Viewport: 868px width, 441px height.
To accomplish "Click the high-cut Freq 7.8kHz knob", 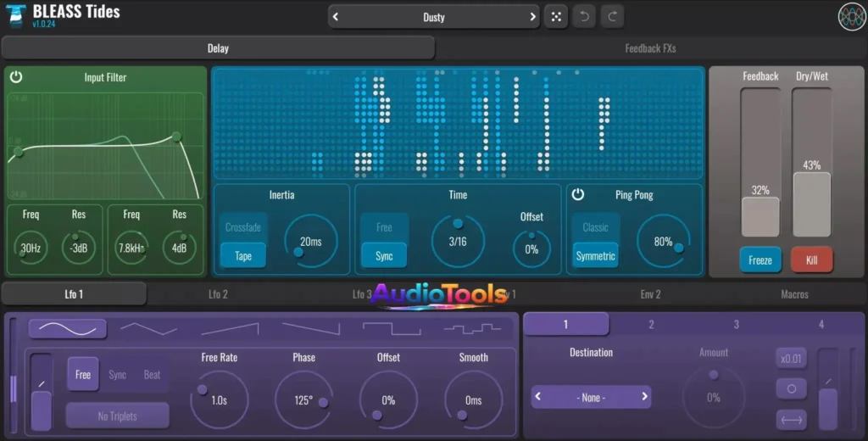I will point(131,248).
